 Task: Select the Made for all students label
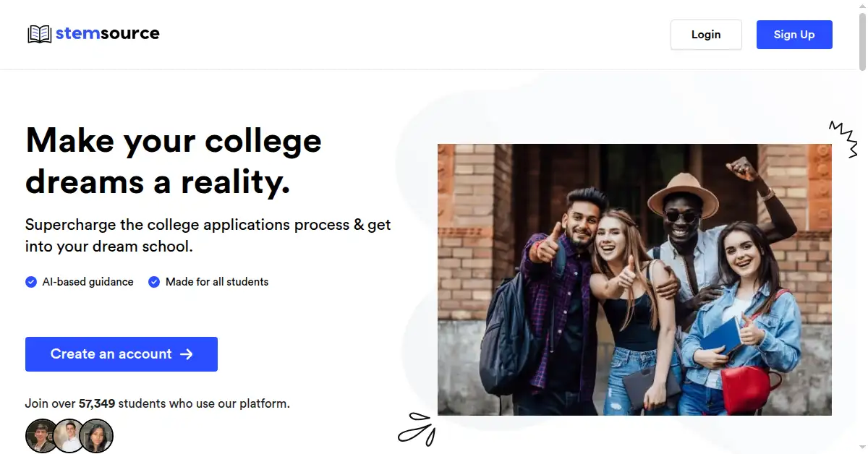(x=217, y=282)
